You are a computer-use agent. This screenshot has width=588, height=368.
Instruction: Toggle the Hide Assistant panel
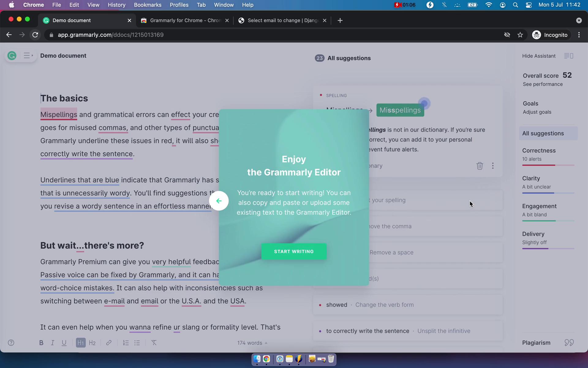click(x=539, y=56)
